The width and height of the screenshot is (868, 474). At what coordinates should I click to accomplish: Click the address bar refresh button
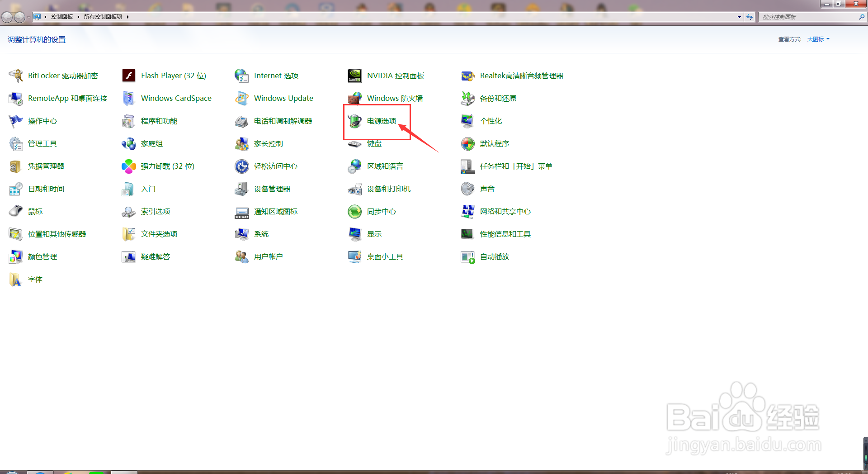click(x=750, y=17)
